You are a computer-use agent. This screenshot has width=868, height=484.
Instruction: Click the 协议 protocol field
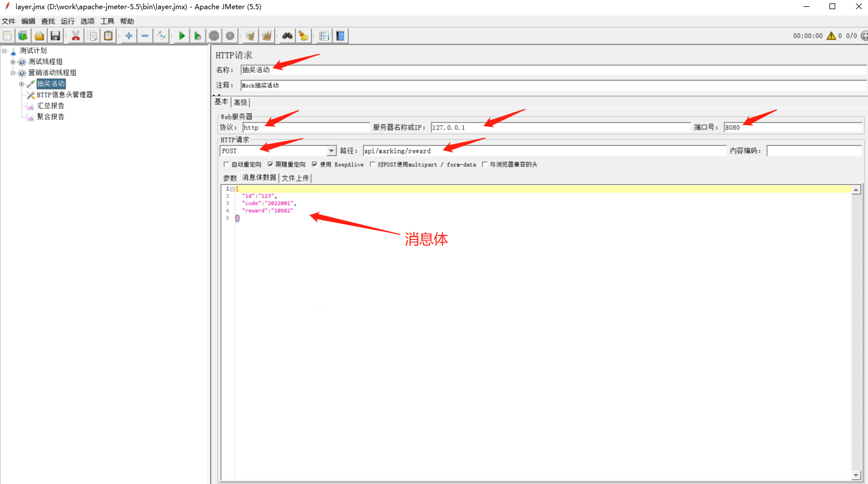coord(306,127)
